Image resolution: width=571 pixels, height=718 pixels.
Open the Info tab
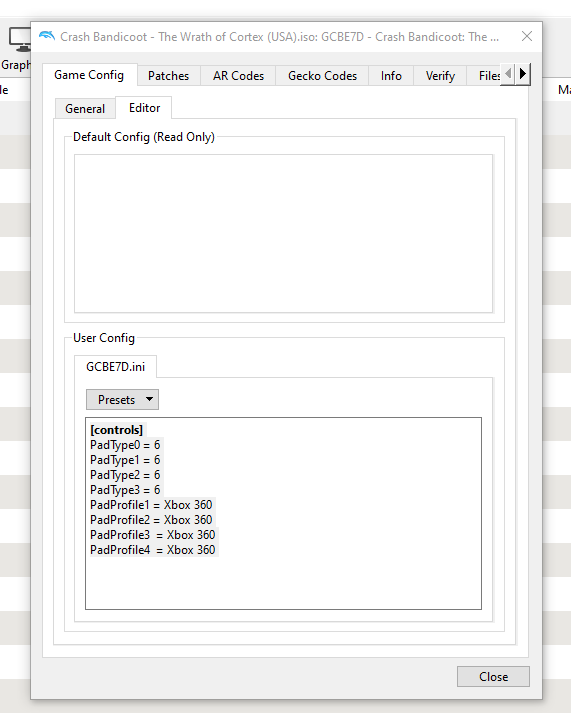(x=391, y=76)
